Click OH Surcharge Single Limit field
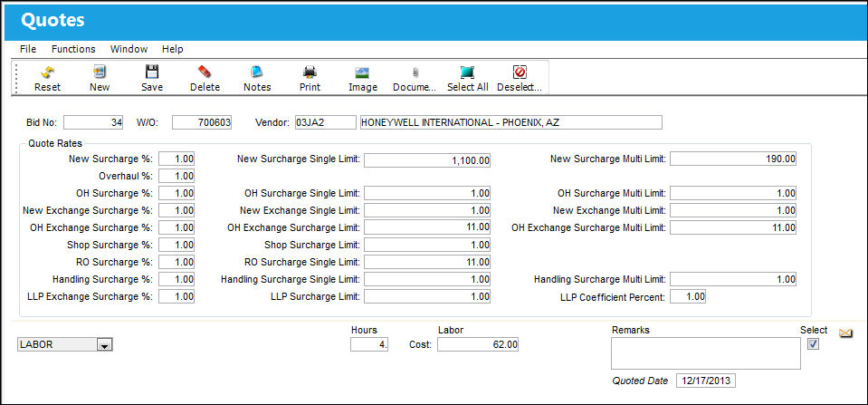Image resolution: width=868 pixels, height=405 pixels. [427, 193]
